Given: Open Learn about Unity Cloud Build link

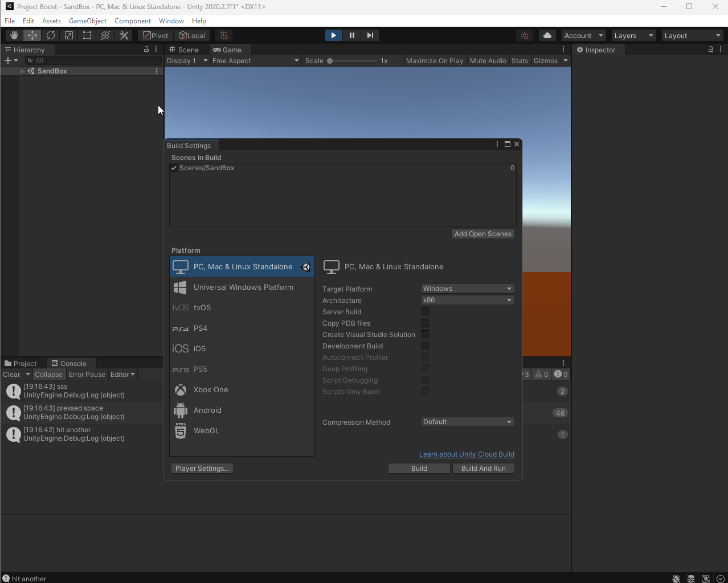Looking at the screenshot, I should (x=467, y=454).
